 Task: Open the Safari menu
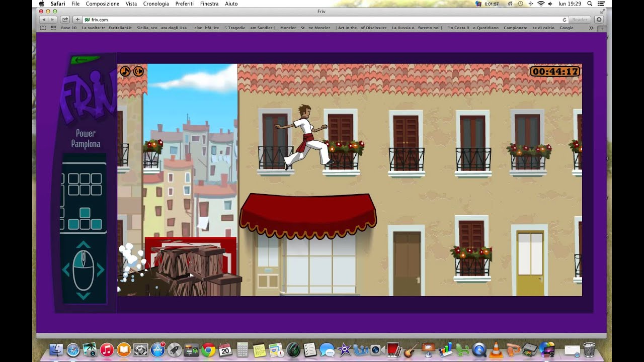(x=58, y=4)
